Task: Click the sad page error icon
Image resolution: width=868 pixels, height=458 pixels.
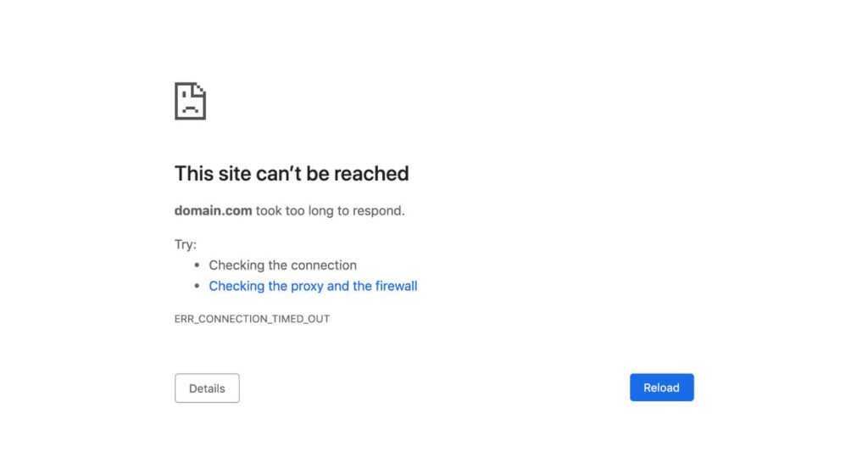Action: 190,101
